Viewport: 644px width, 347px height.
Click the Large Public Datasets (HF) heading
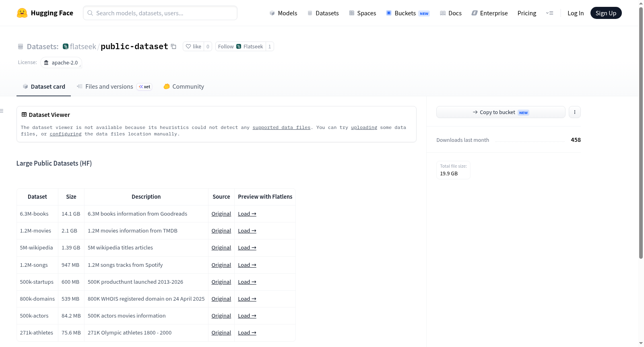(x=54, y=163)
